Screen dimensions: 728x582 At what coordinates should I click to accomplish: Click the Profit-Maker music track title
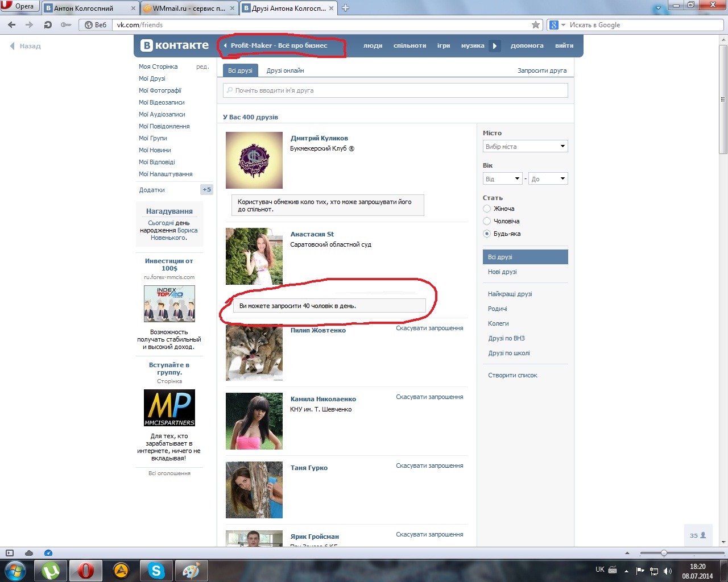pos(279,45)
